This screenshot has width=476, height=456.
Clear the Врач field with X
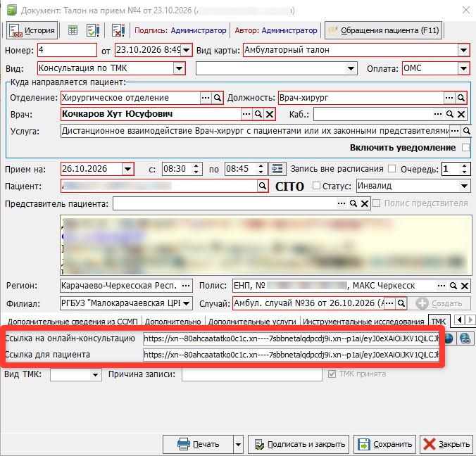(270, 114)
